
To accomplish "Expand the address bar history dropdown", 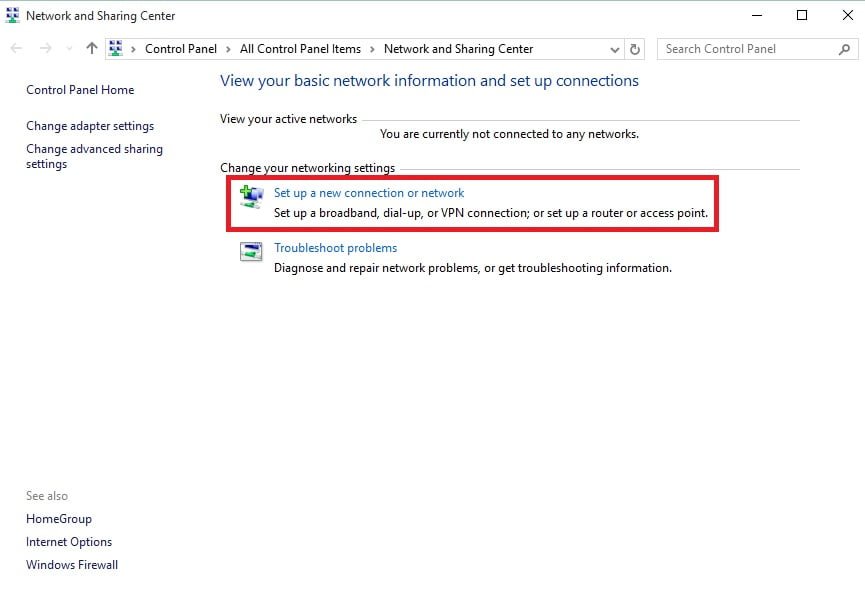I will (614, 49).
